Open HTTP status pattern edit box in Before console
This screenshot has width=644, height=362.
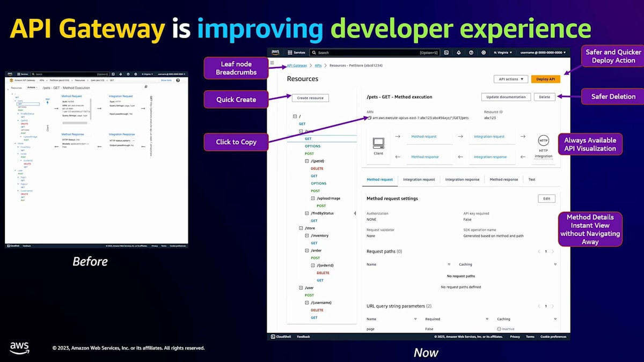pyautogui.click(x=133, y=141)
